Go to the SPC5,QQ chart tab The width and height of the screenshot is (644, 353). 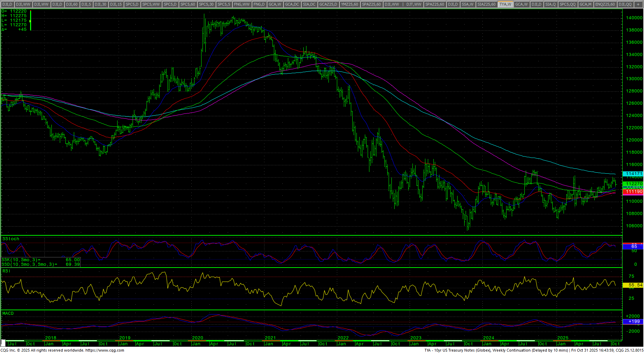(x=567, y=4)
